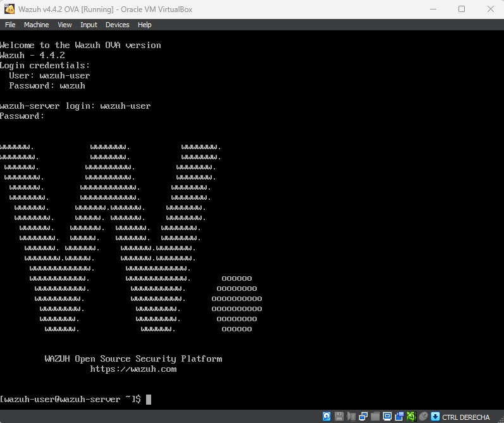Open the Input menu
The width and height of the screenshot is (504, 423).
[89, 25]
